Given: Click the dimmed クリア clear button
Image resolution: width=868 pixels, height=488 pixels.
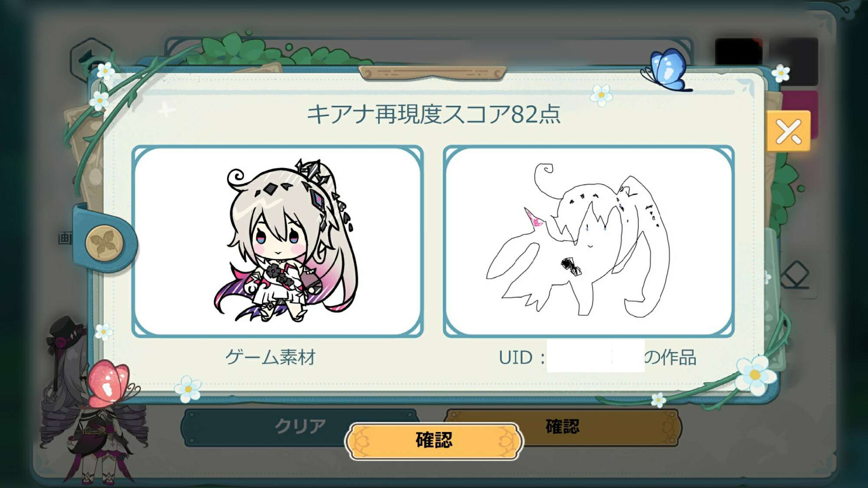Looking at the screenshot, I should [x=299, y=426].
